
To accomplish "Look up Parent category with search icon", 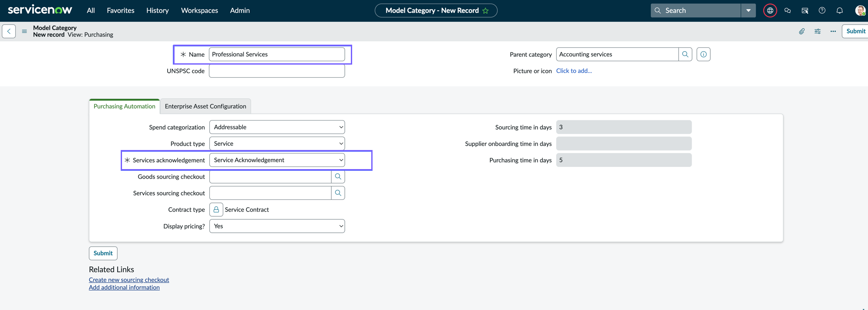I will 685,54.
